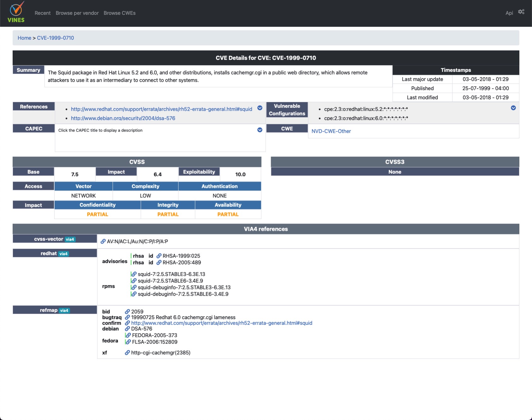This screenshot has width=532, height=420.
Task: Expand the Vulnerable Configurations chevron
Action: 513,108
